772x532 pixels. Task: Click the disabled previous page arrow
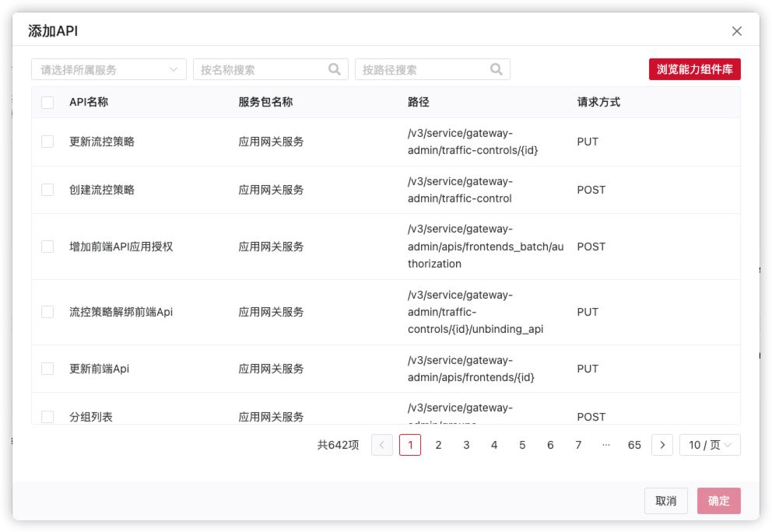[x=382, y=445]
